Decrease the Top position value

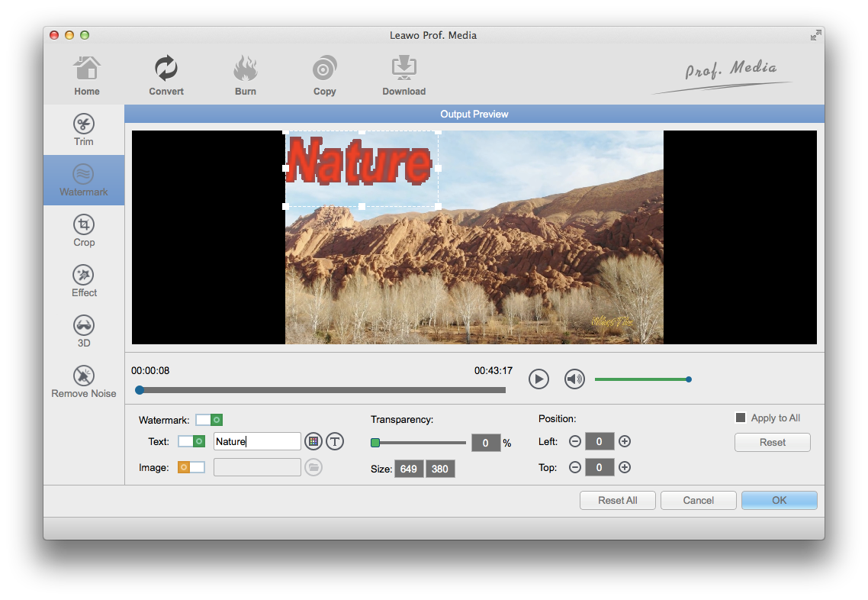pyautogui.click(x=574, y=467)
